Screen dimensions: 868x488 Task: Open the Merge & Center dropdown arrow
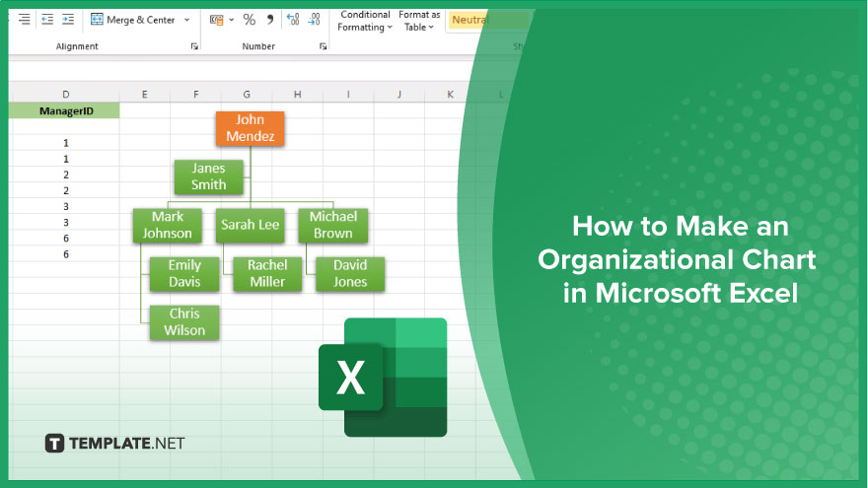[x=186, y=20]
